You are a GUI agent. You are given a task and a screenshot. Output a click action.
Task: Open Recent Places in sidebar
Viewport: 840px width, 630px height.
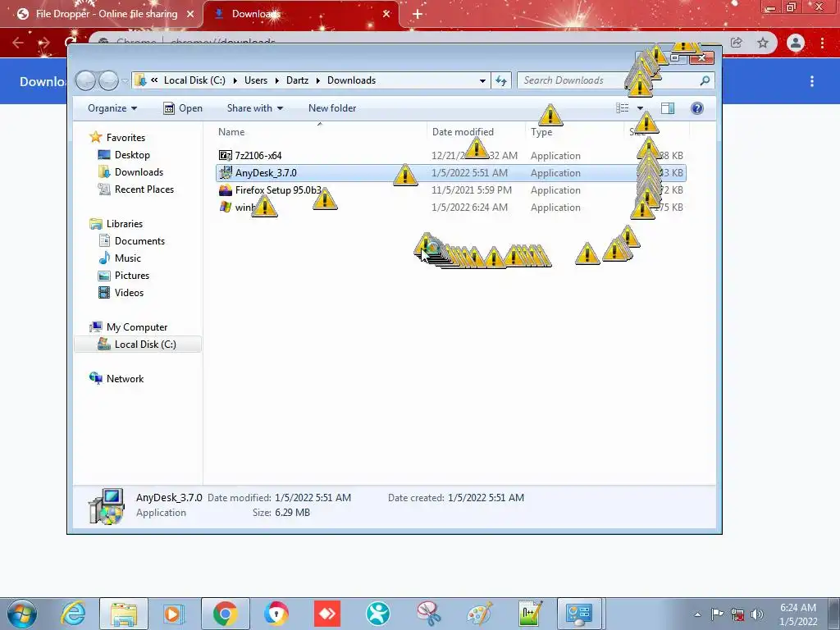tap(144, 189)
